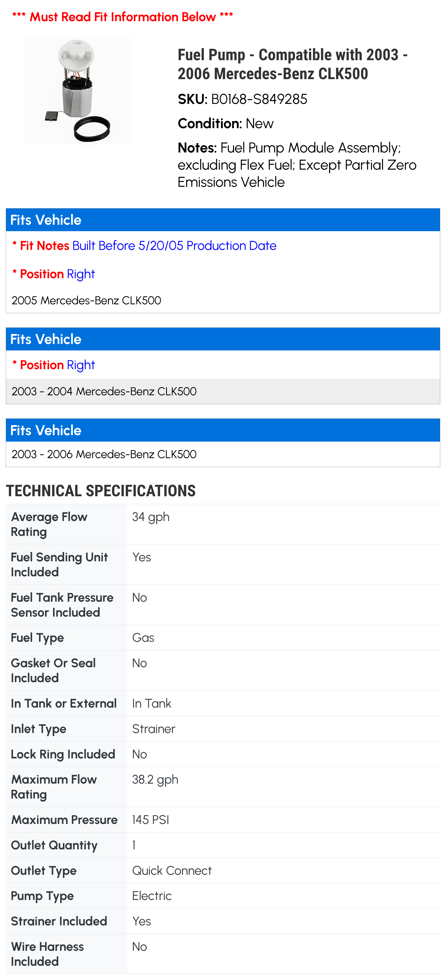Click the Fuel Tank Pressure Sensor Included label

click(62, 605)
